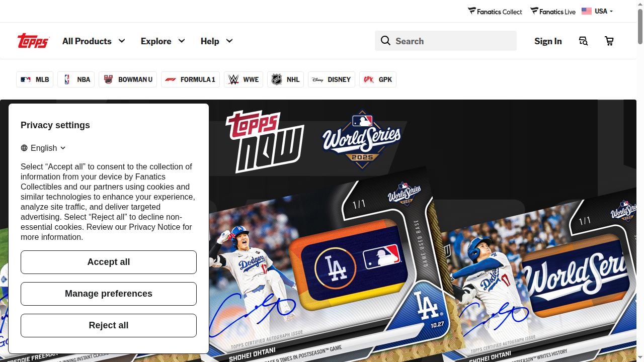The image size is (644, 362).
Task: Expand the English language selector
Action: (x=43, y=148)
